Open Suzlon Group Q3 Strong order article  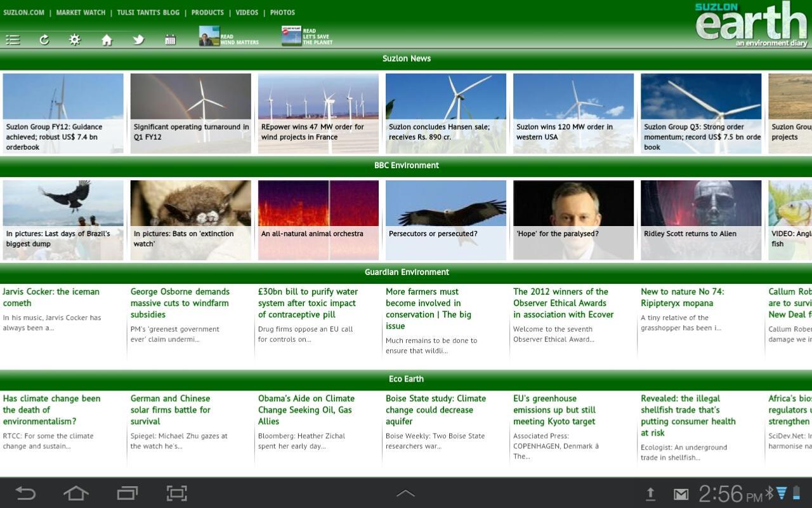point(700,113)
